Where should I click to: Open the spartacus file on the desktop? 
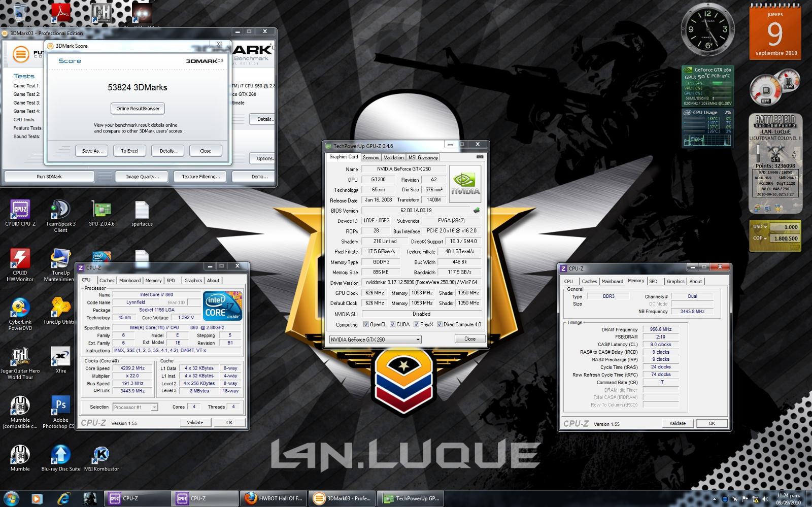point(142,213)
